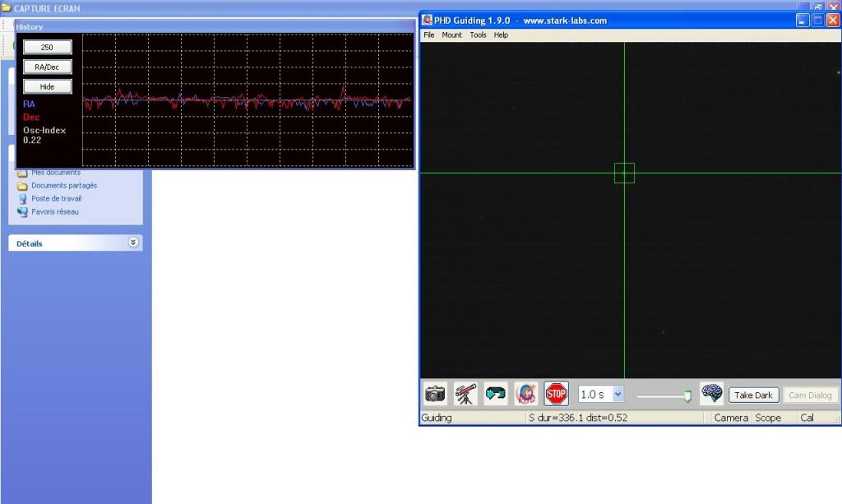Click the Favoris réseau network icon
This screenshot has height=504, width=842.
tap(22, 211)
